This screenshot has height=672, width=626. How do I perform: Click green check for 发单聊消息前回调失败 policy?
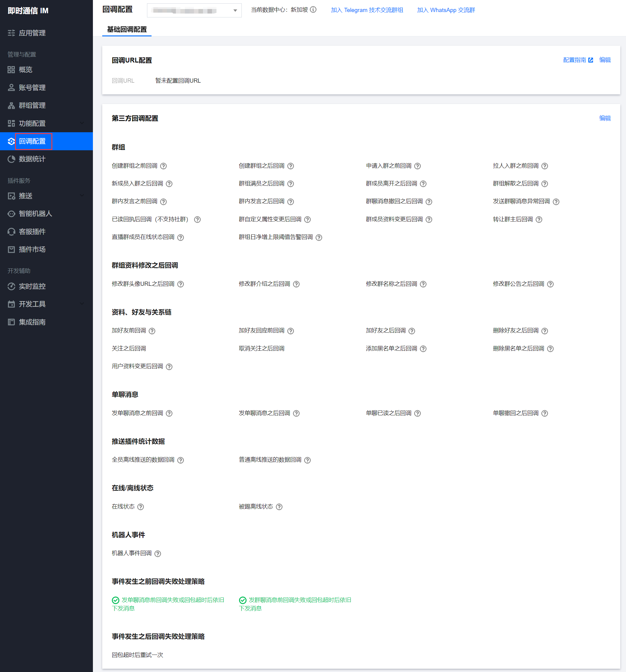116,600
